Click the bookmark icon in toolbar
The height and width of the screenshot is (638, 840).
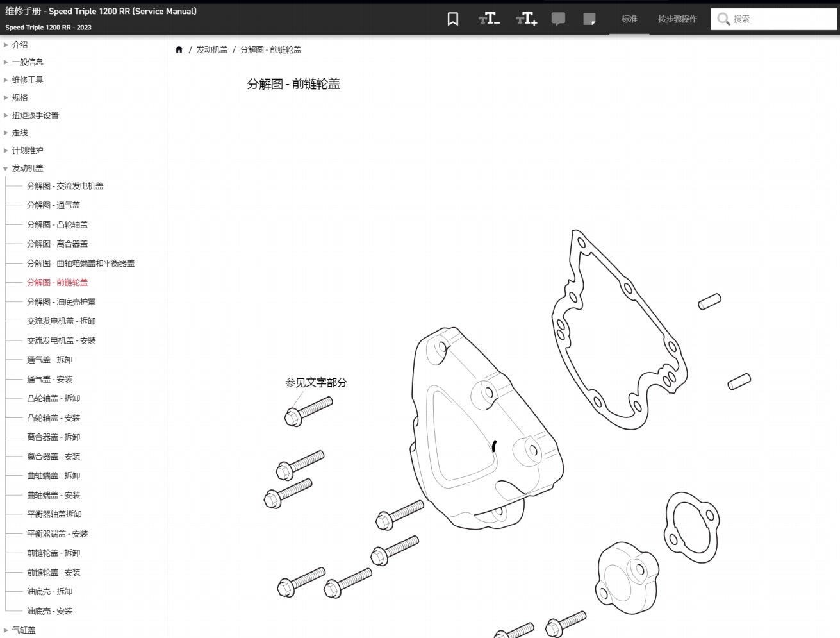[452, 19]
